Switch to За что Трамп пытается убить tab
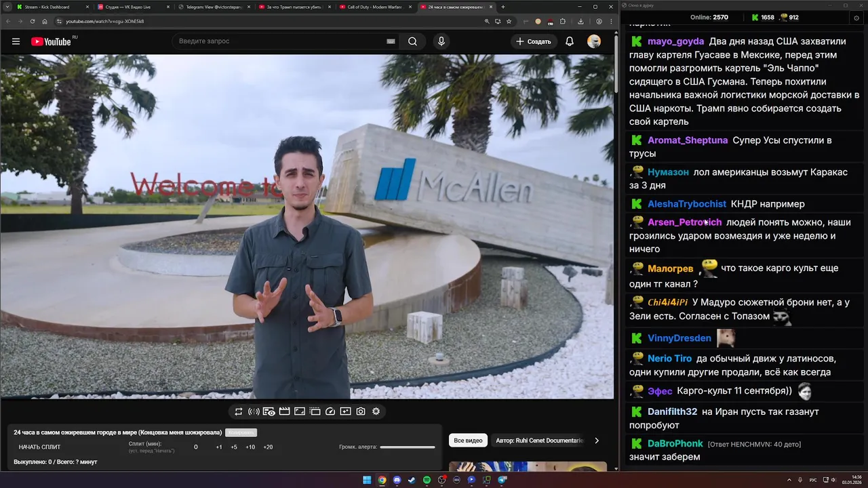This screenshot has height=488, width=868. [294, 7]
